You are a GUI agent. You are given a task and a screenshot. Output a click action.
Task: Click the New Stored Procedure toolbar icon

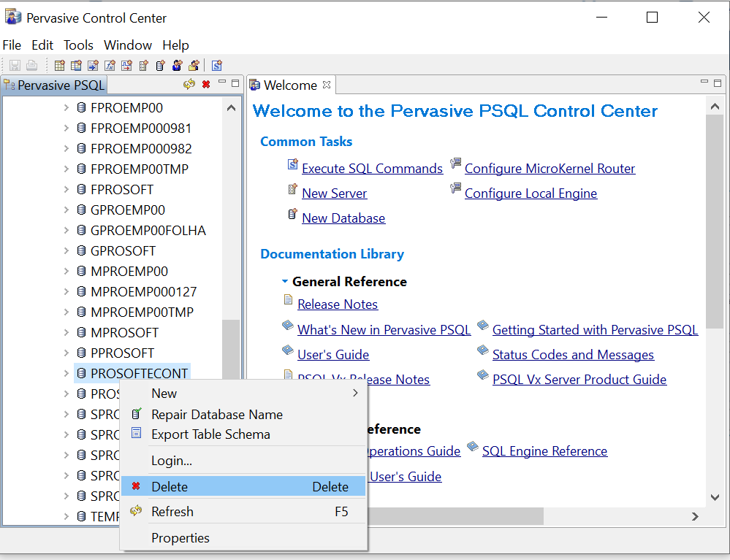click(93, 66)
